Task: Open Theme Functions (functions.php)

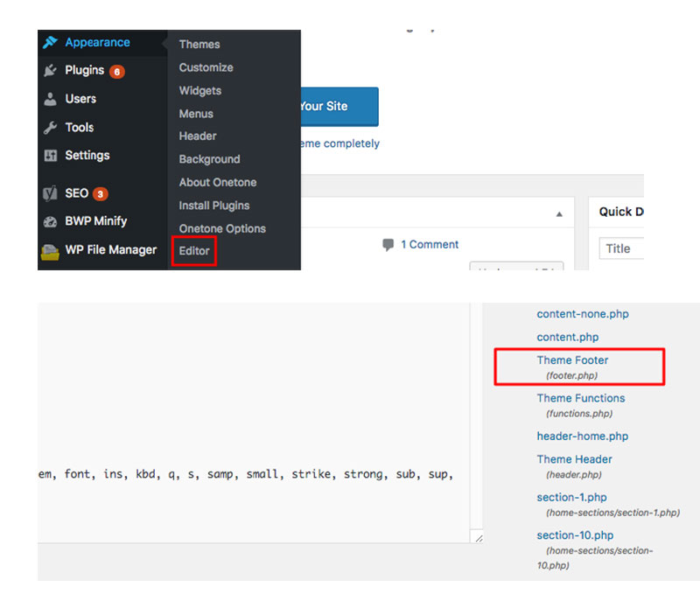Action: [581, 399]
